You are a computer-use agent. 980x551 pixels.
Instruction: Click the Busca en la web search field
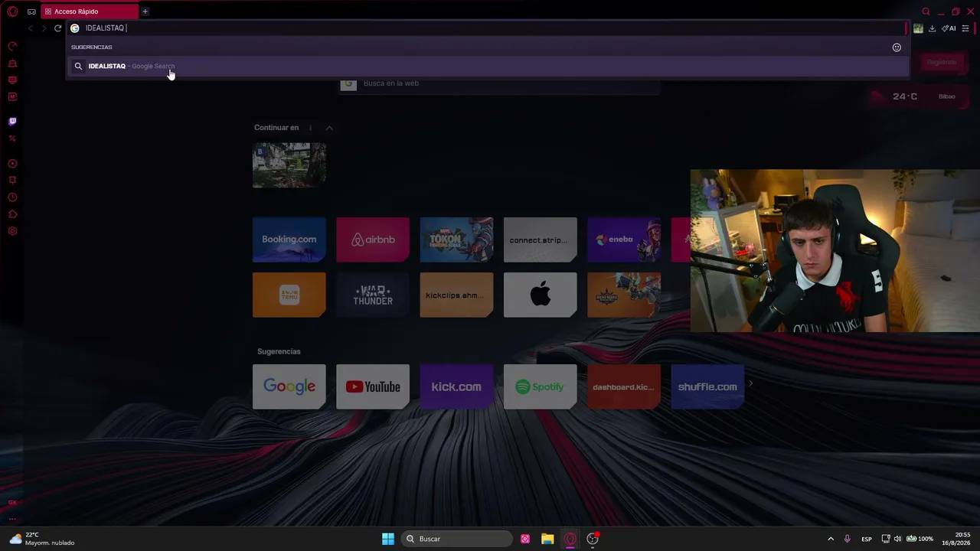pyautogui.click(x=499, y=83)
